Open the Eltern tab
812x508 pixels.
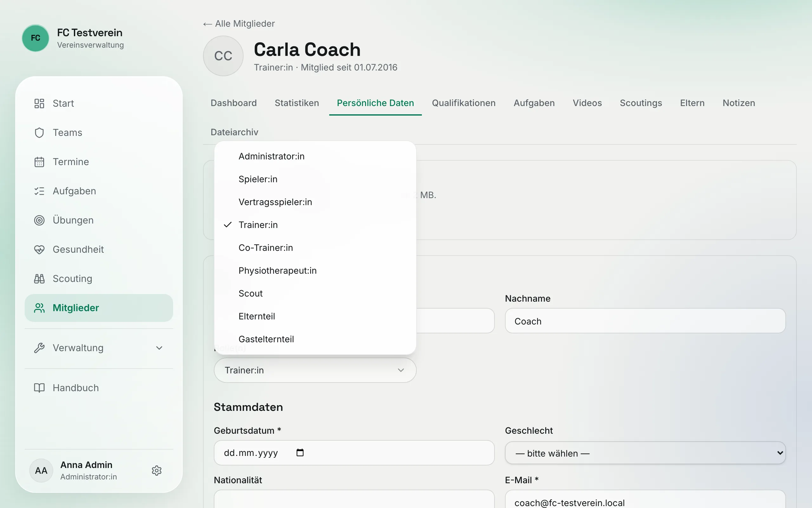(x=692, y=103)
